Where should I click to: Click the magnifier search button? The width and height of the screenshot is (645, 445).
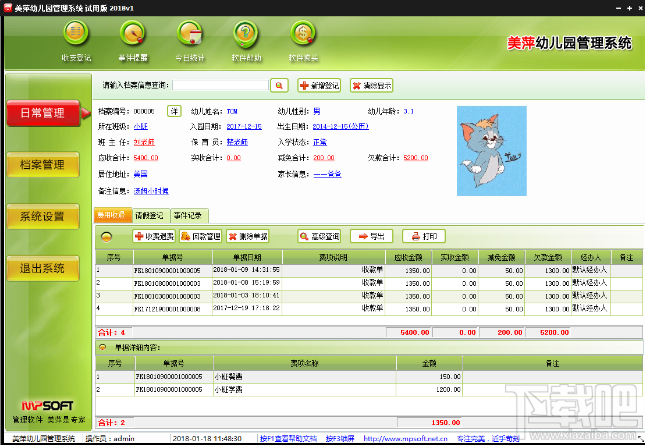pos(279,85)
